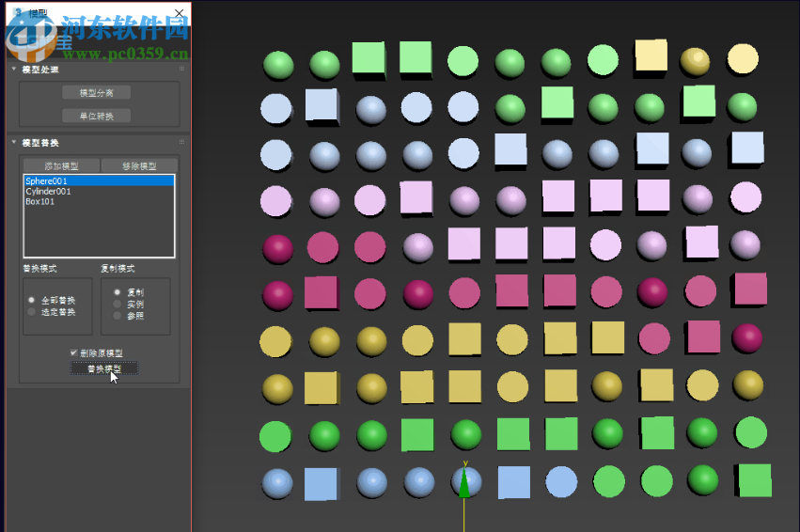Select the 选定替换 radio option
Image resolution: width=800 pixels, height=532 pixels.
pos(32,311)
